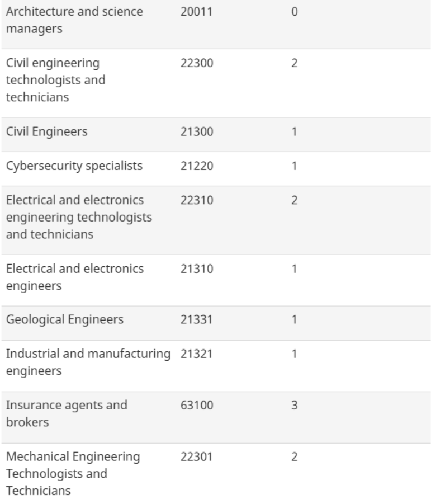Click the Geological Engineers row label
The width and height of the screenshot is (431, 504).
(64, 320)
